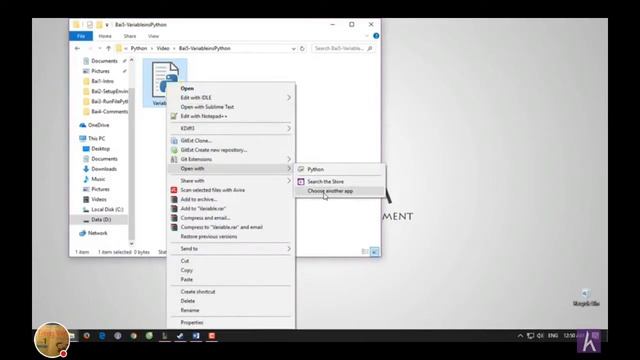
Task: Click the volume icon in system tray
Action: [x=540, y=336]
